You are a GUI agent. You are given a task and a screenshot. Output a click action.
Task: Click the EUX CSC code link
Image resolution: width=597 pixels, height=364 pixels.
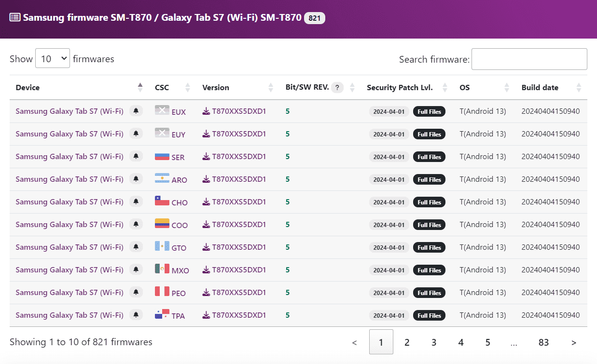click(179, 112)
